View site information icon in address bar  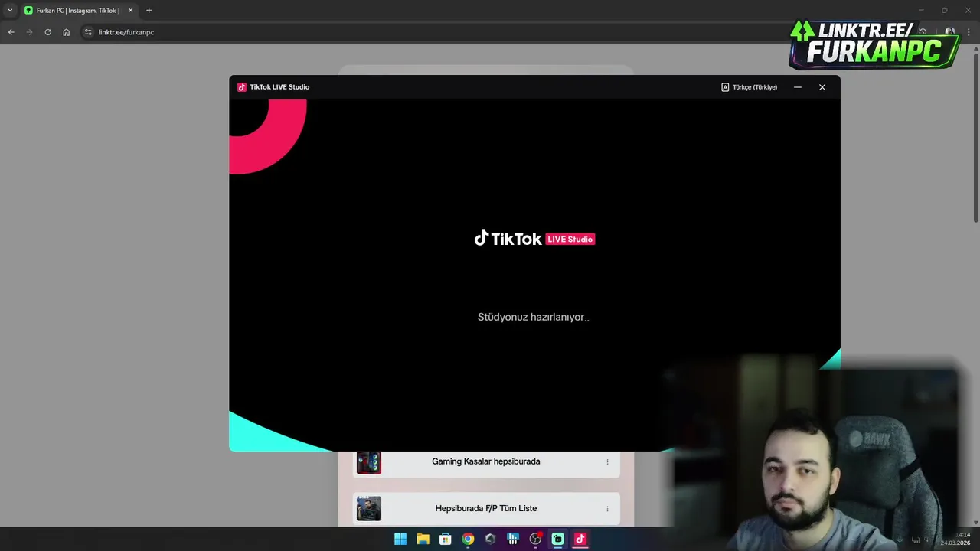[88, 32]
